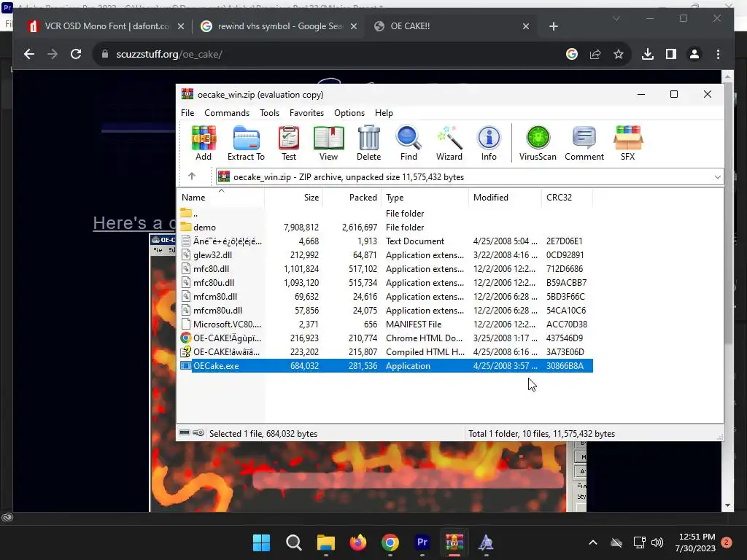Screen dimensions: 747x560
Task: Open the Commands menu
Action: coord(227,113)
